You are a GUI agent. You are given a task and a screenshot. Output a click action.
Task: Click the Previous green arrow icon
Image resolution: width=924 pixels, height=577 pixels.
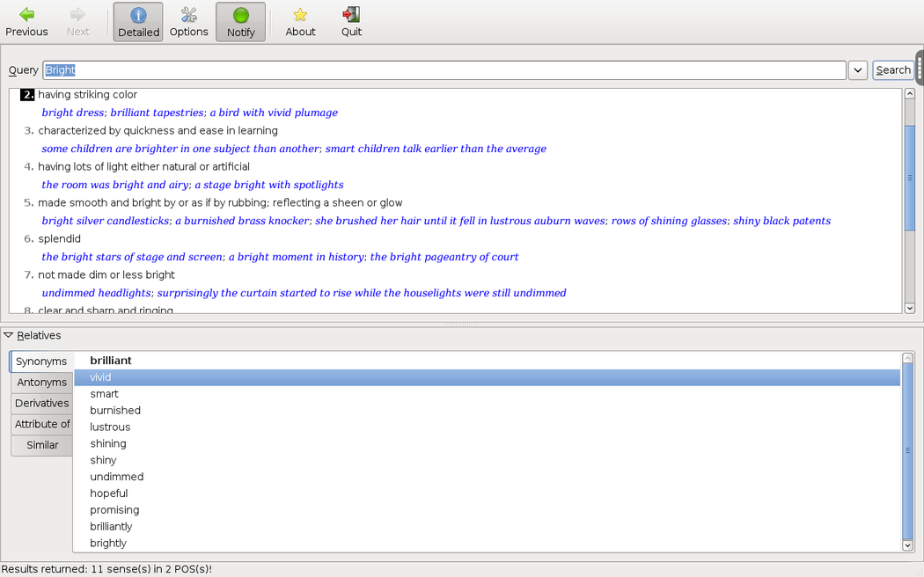tap(26, 15)
